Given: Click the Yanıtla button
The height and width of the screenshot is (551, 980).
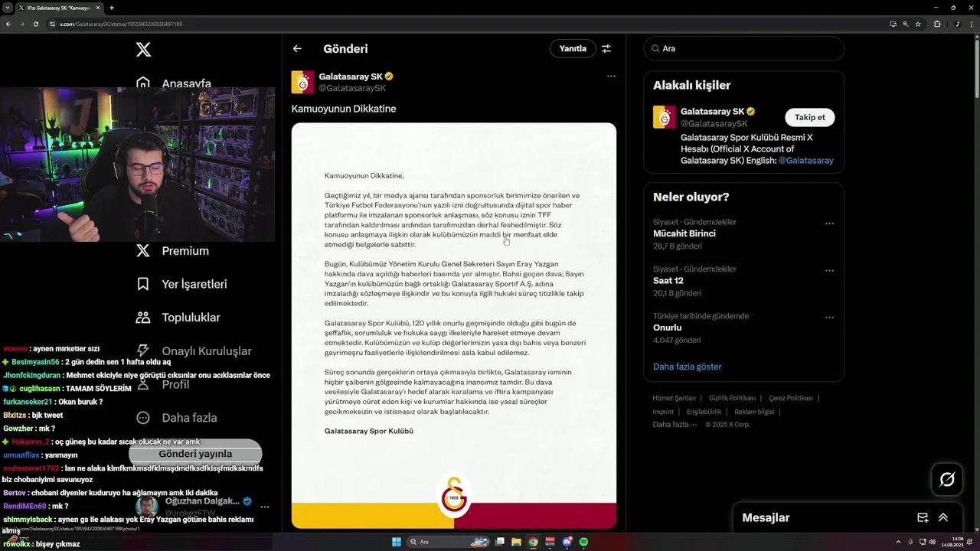Looking at the screenshot, I should click(x=573, y=48).
